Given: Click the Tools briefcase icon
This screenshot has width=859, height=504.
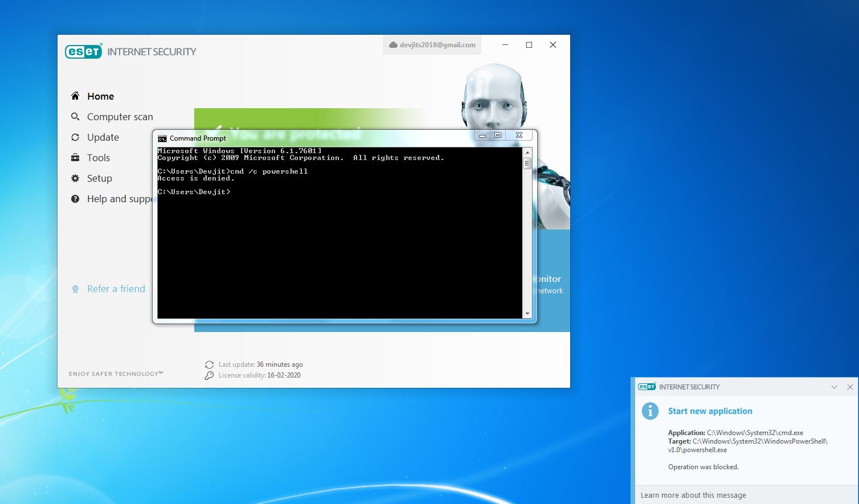Looking at the screenshot, I should (75, 157).
